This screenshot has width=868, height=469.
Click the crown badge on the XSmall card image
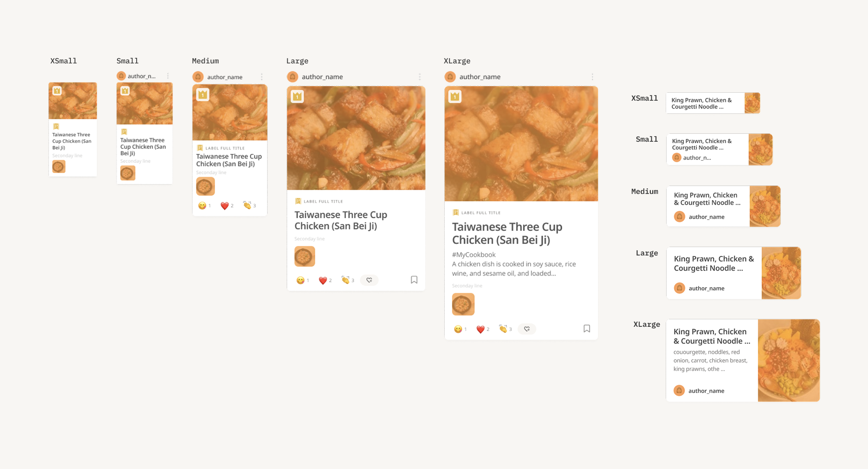click(x=57, y=91)
